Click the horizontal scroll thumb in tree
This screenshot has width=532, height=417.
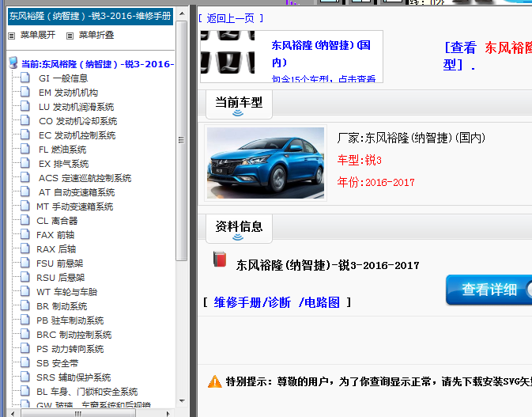tap(78, 414)
